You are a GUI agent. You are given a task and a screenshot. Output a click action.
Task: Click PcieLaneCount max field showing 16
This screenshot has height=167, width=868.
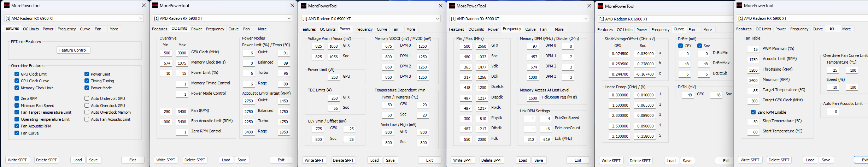[x=545, y=129]
